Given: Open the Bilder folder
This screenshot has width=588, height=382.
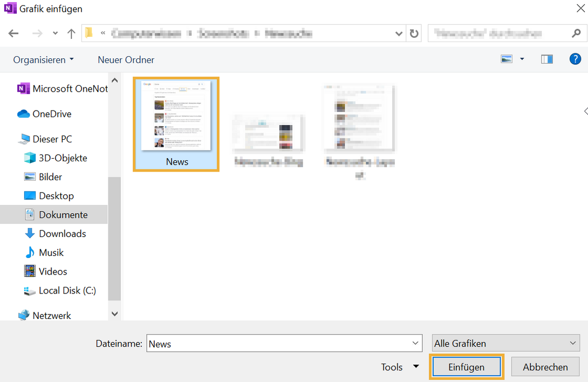Looking at the screenshot, I should click(43, 177).
